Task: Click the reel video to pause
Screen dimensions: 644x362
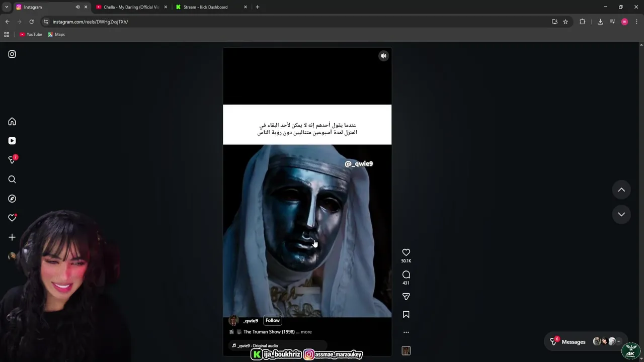Action: pyautogui.click(x=307, y=201)
